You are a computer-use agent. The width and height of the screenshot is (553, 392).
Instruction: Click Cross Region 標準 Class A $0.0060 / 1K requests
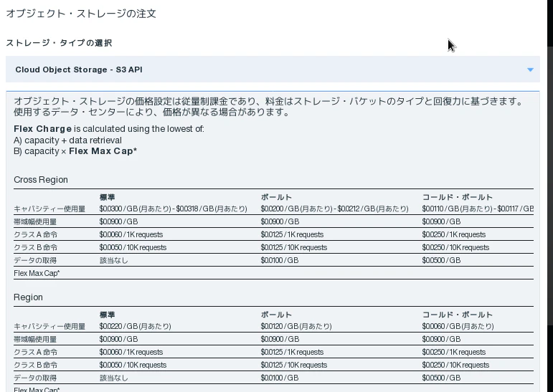coord(131,234)
